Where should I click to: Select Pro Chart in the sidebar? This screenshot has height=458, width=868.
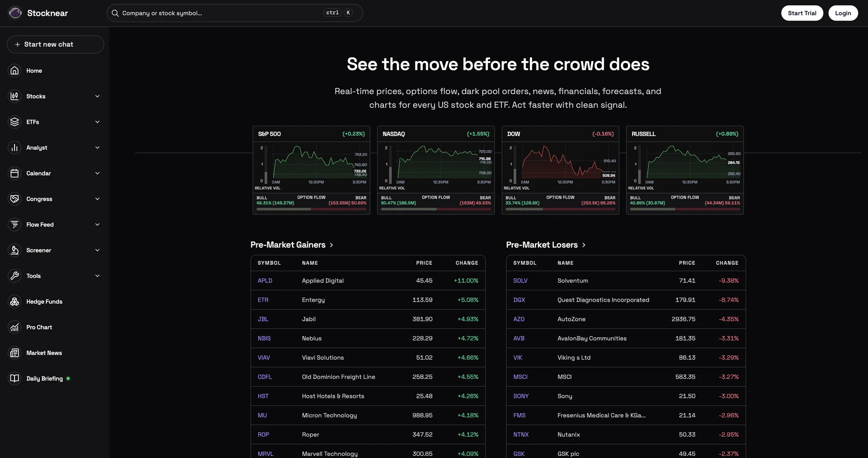[x=39, y=327]
